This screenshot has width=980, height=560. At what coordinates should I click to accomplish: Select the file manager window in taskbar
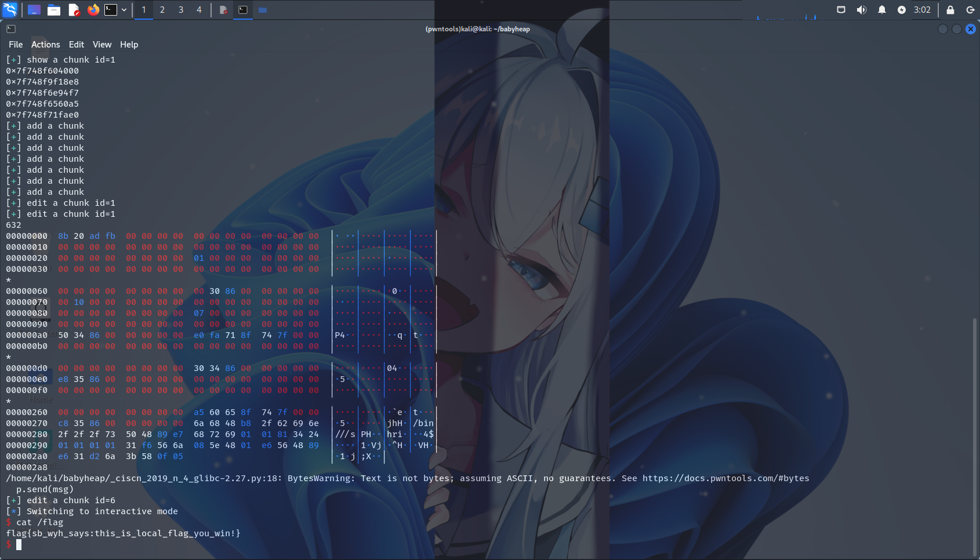[263, 10]
